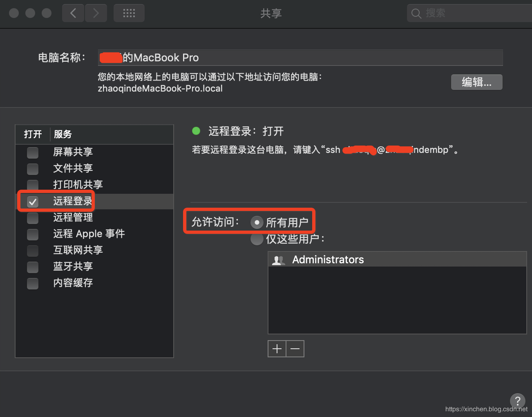Disable 远程登录 (Remote Login)

point(32,201)
